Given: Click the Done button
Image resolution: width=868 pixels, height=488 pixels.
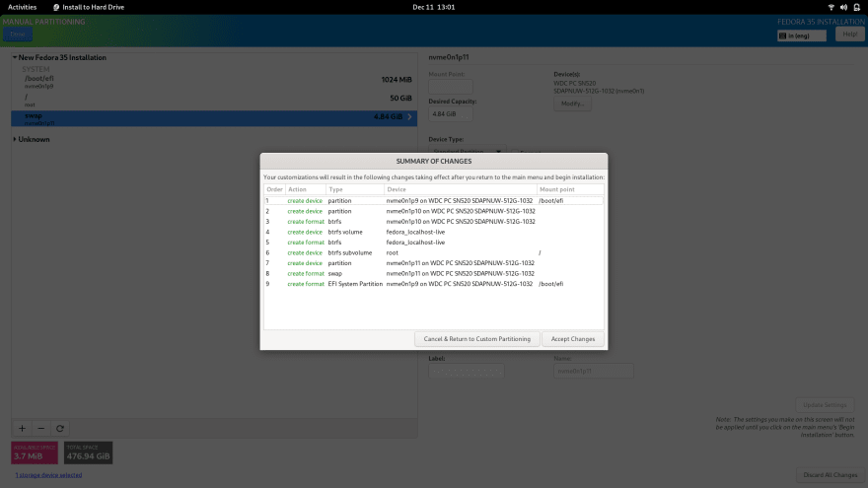Looking at the screenshot, I should 18,35.
